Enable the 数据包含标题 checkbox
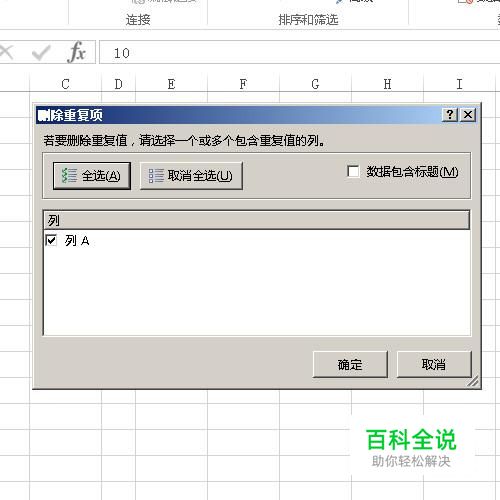500x500 pixels. 353,172
